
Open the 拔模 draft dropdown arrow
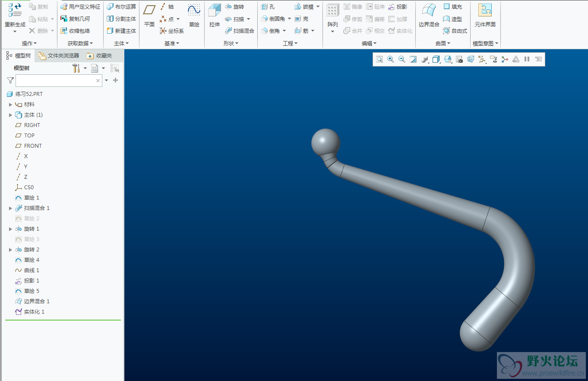pos(318,7)
